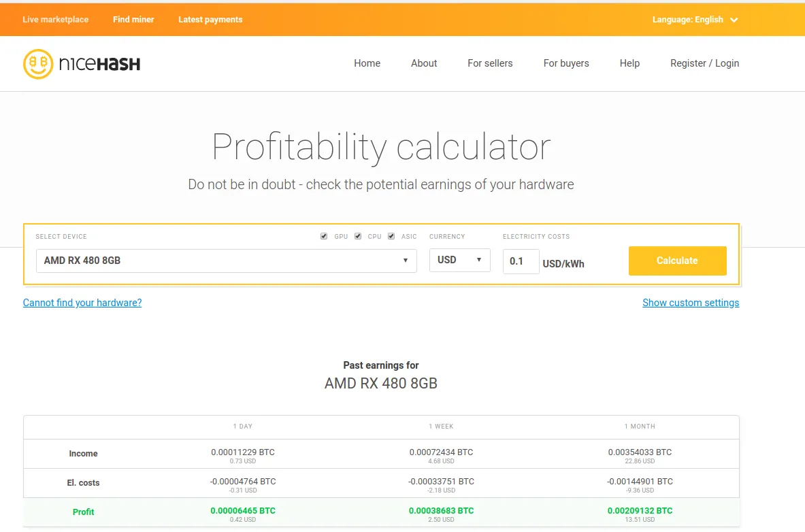The width and height of the screenshot is (805, 532).
Task: Open the For sellers page
Action: pyautogui.click(x=491, y=63)
